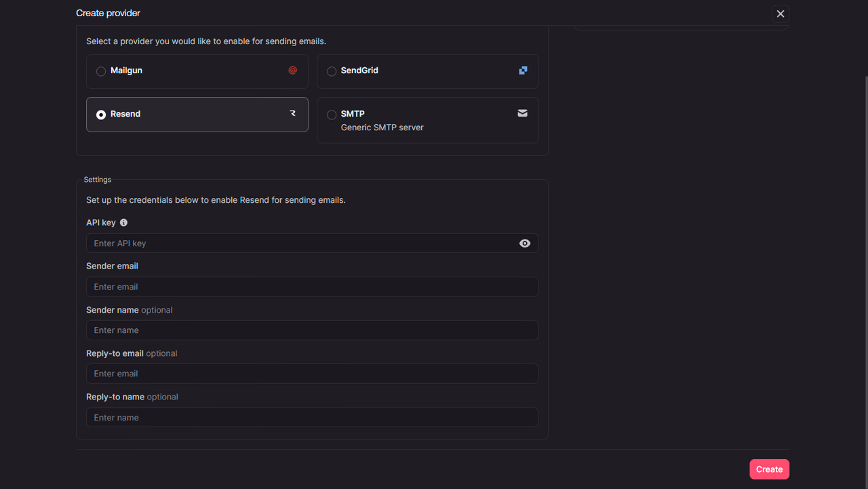Click the Sender name optional label

tap(130, 310)
